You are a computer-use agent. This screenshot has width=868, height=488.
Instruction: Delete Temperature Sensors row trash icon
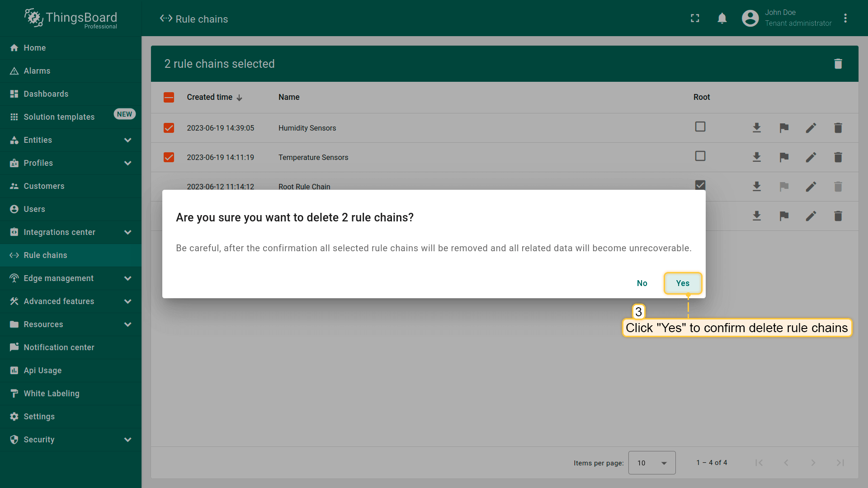coord(838,157)
